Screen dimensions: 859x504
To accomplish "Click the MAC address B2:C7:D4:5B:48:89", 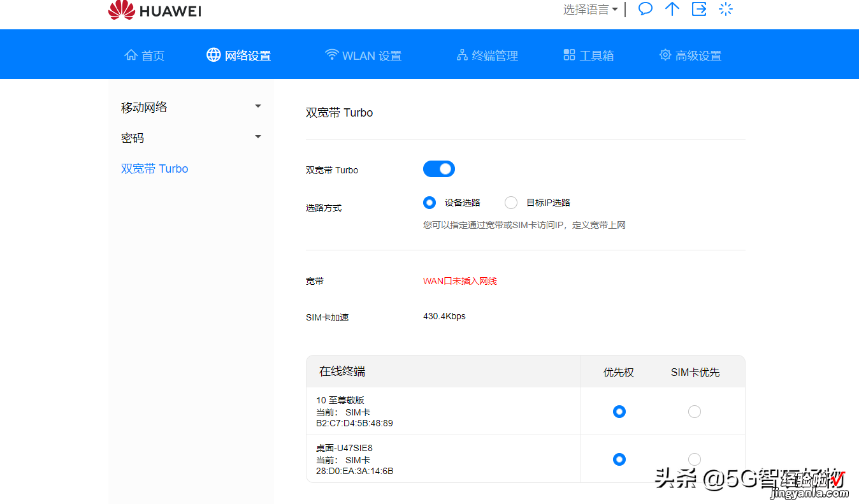I will coord(354,423).
